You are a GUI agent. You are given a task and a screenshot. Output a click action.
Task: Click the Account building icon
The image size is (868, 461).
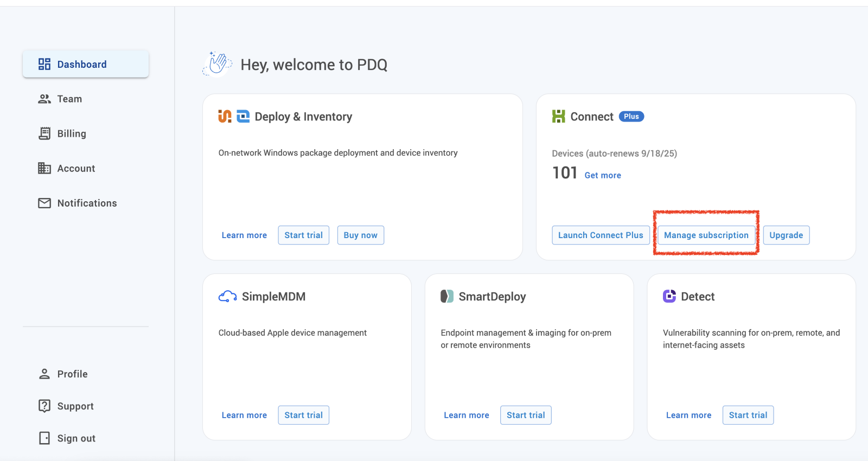pyautogui.click(x=44, y=168)
